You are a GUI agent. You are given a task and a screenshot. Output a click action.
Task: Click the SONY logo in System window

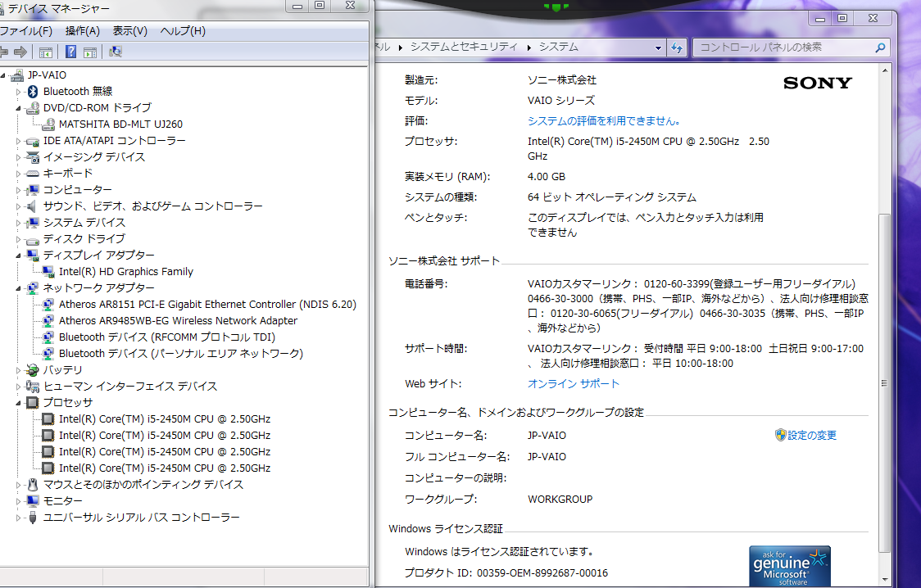[x=818, y=84]
